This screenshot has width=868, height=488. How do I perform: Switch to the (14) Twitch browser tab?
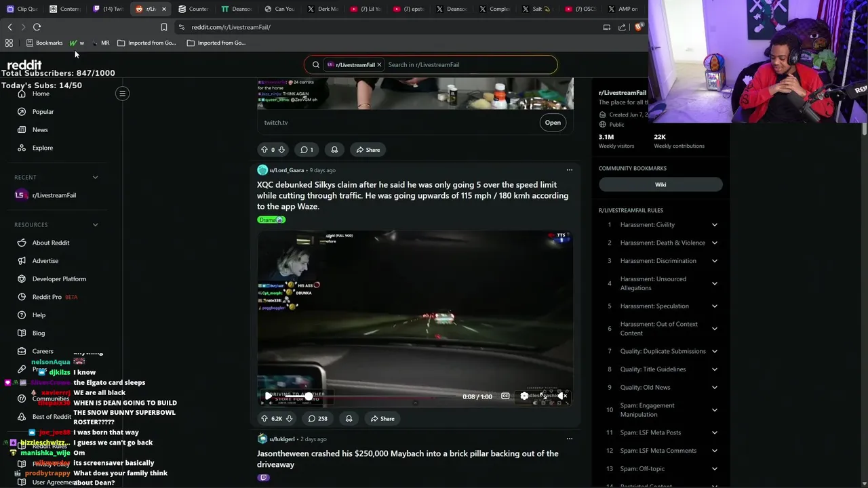pos(108,9)
